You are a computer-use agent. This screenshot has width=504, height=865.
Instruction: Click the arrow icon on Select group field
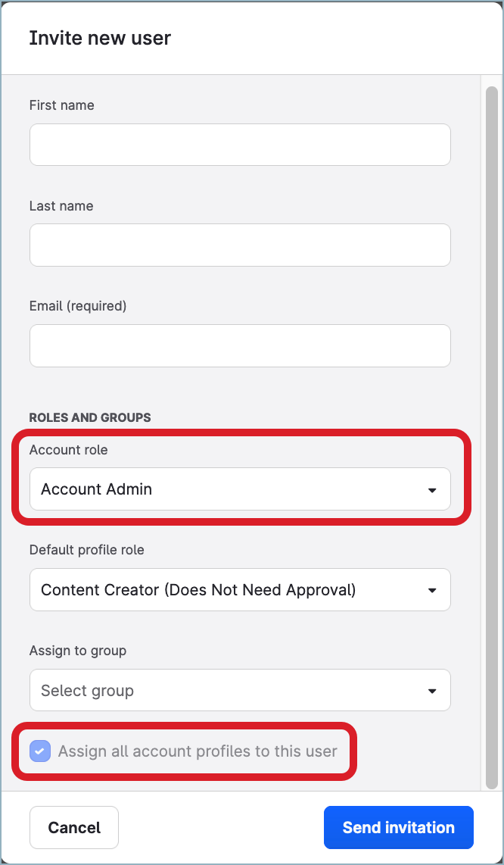point(432,690)
